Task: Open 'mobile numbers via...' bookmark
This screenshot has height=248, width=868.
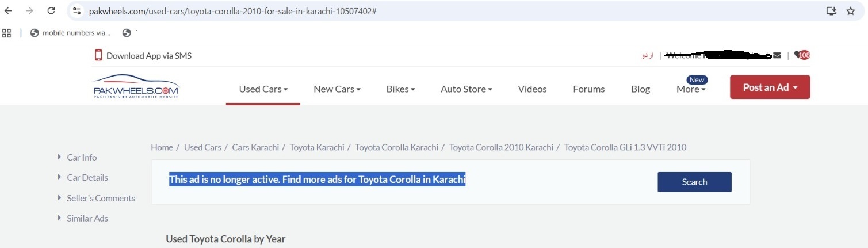Action: tap(70, 33)
